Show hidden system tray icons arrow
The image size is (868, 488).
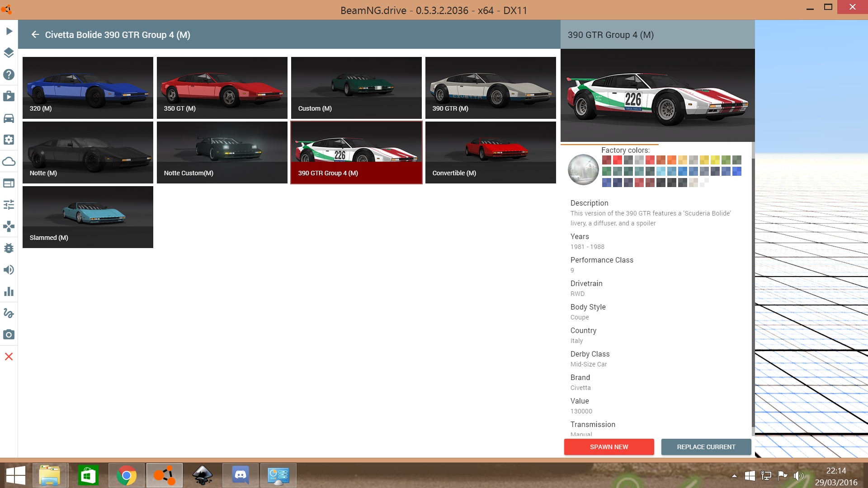click(x=734, y=476)
